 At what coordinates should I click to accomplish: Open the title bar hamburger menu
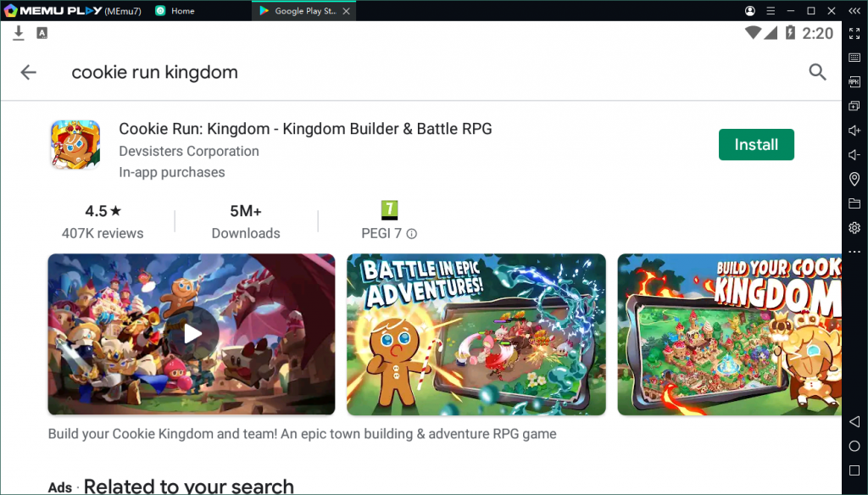[771, 11]
